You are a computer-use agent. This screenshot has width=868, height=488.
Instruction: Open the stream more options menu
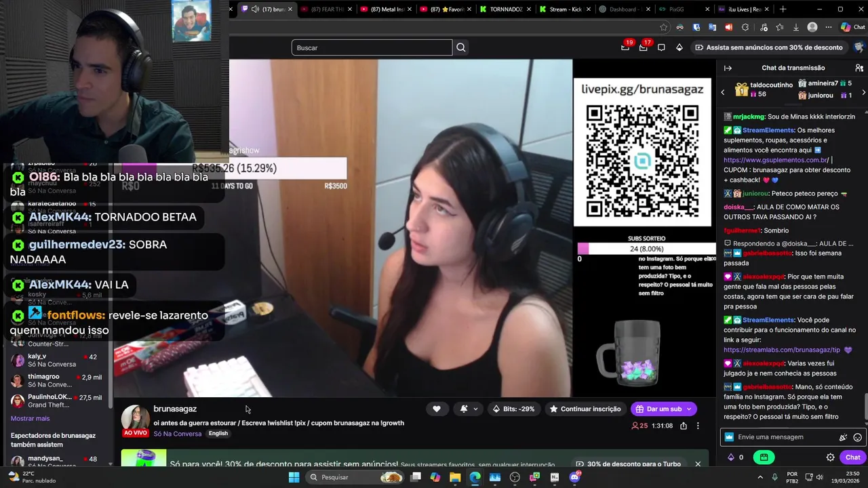click(x=698, y=426)
